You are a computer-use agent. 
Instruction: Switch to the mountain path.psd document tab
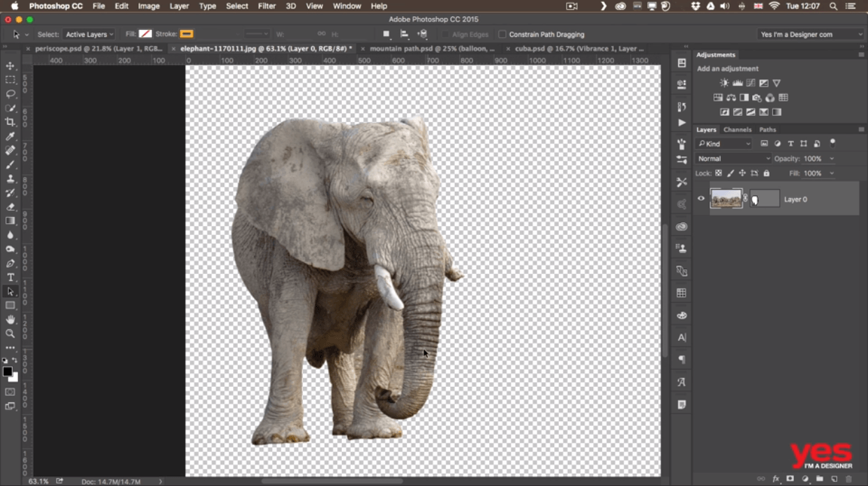431,49
